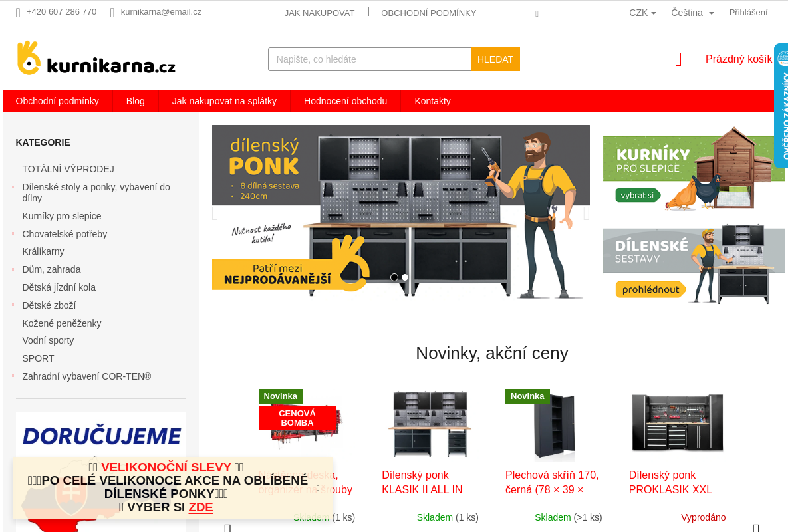Click the kurnikarna.cz logo

(96, 58)
